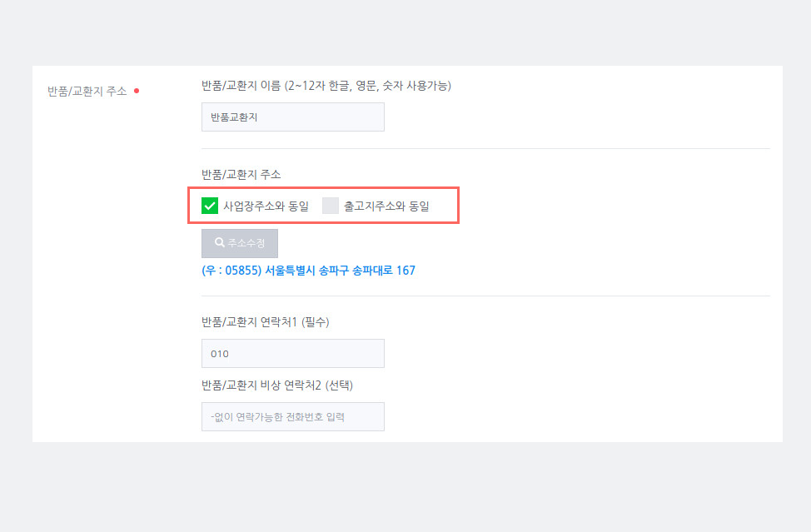The width and height of the screenshot is (811, 532).
Task: Check the 출고지주소와 동일 checkbox box
Action: click(330, 206)
